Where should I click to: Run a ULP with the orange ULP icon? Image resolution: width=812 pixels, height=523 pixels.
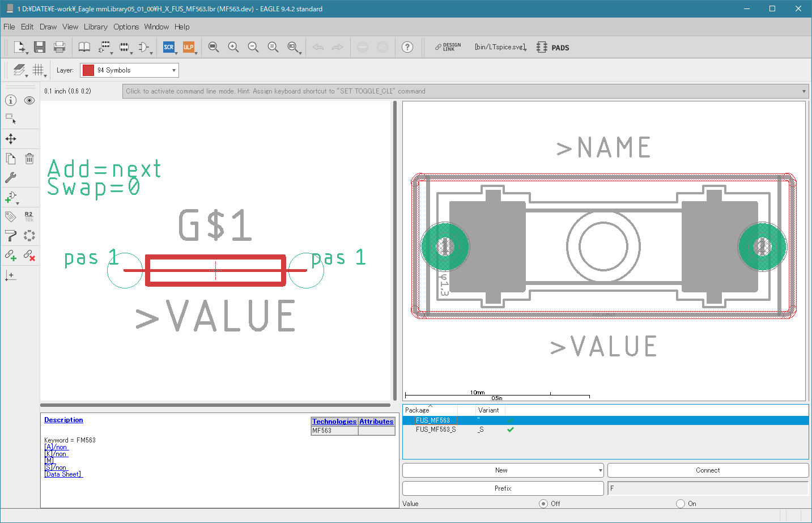189,47
